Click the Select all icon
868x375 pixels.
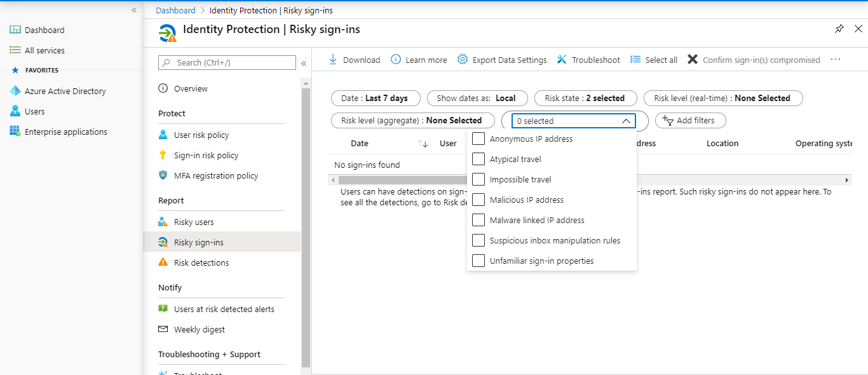point(634,59)
